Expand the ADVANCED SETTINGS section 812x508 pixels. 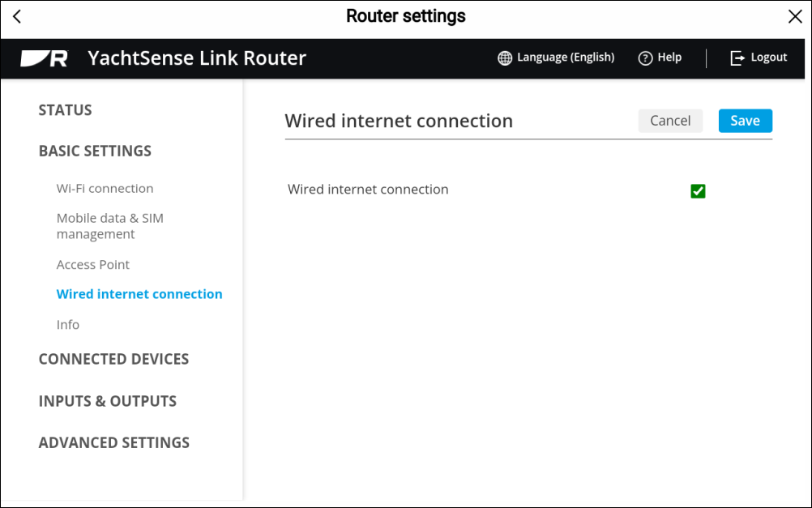114,442
